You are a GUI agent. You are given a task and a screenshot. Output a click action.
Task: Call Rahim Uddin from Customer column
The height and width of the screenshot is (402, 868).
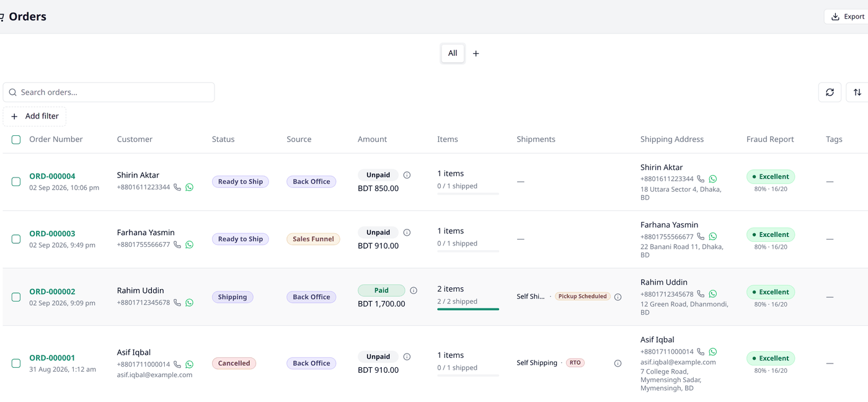tap(177, 303)
